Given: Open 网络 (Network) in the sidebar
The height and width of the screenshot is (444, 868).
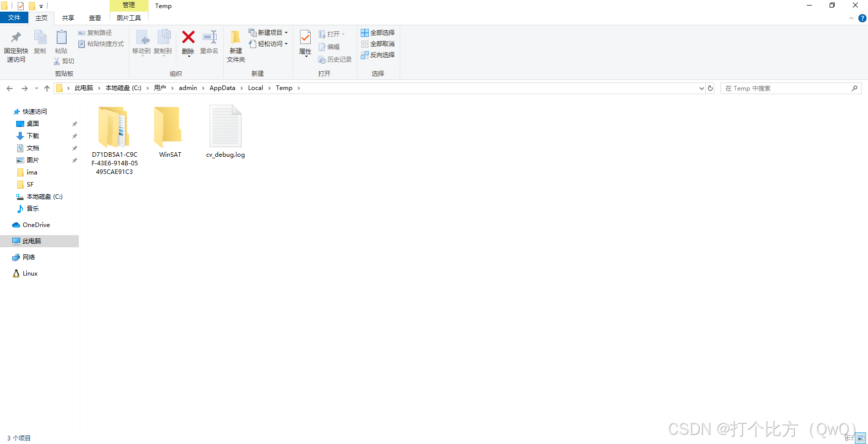Looking at the screenshot, I should click(24, 257).
